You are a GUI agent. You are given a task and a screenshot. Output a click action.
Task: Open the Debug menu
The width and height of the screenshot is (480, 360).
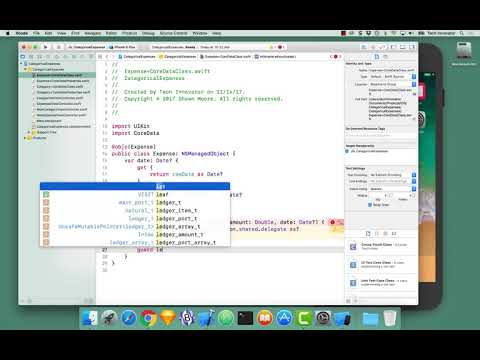[148, 33]
